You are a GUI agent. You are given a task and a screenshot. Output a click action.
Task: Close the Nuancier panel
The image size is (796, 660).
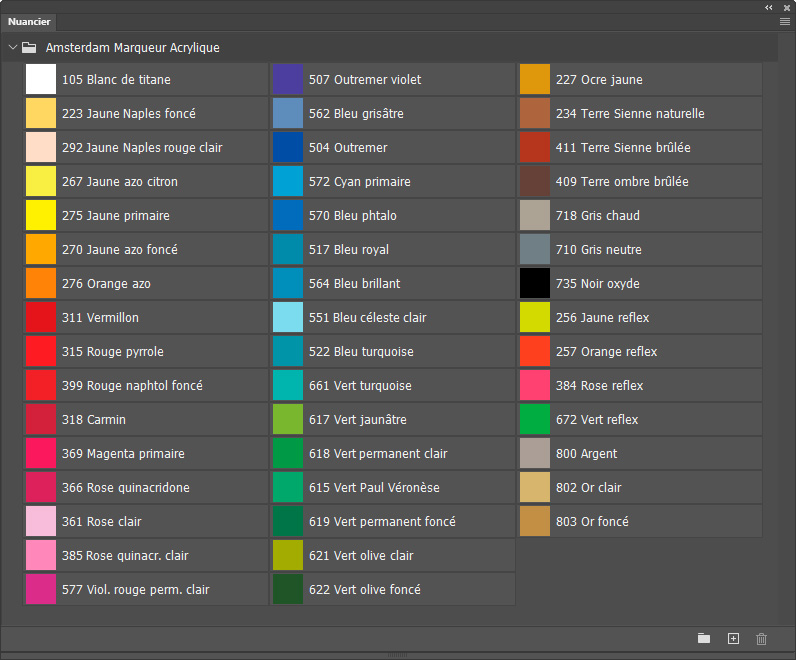click(787, 8)
